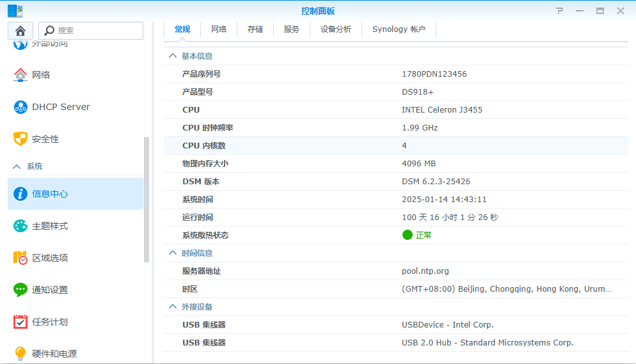Viewport: 636px width, 364px height.
Task: Open the Synology 帐户 tab
Action: (x=399, y=29)
